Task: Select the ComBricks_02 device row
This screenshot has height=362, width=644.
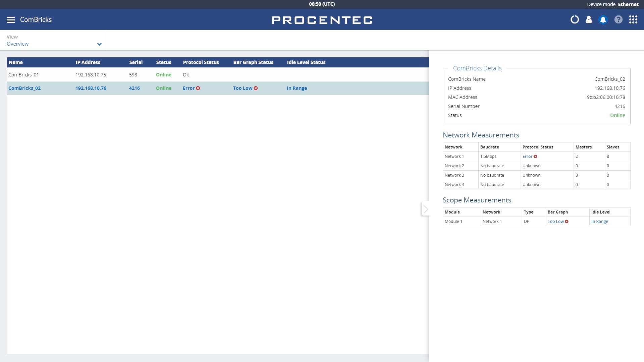Action: tap(218, 88)
